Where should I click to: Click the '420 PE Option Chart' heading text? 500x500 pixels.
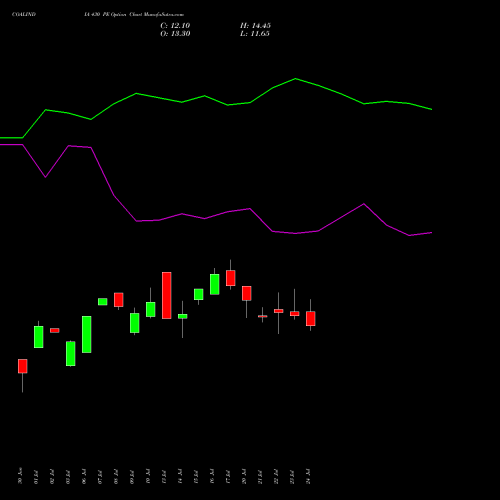point(117,15)
